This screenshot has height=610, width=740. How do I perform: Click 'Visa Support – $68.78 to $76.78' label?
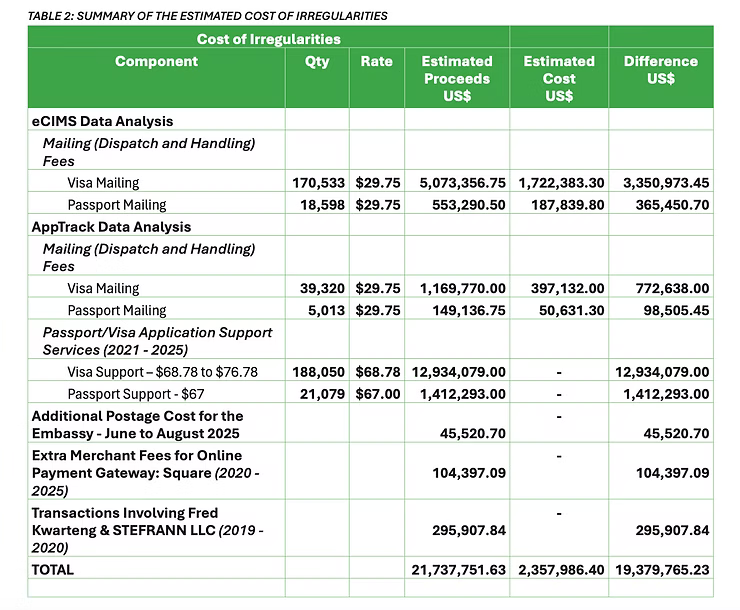pyautogui.click(x=162, y=372)
